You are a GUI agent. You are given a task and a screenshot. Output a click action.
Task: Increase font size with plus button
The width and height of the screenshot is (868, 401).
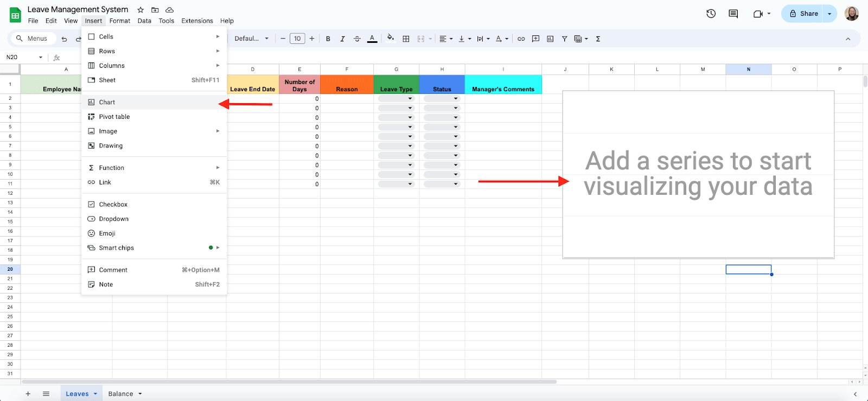click(x=311, y=39)
